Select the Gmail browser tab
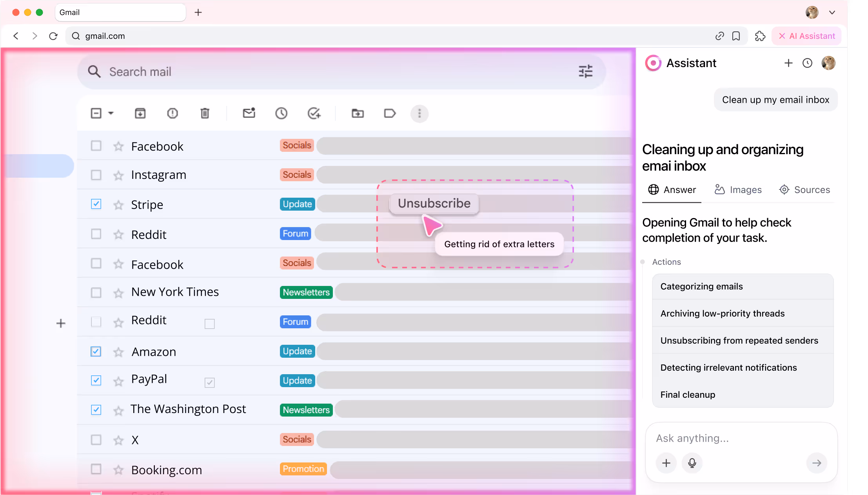868x495 pixels. point(120,13)
